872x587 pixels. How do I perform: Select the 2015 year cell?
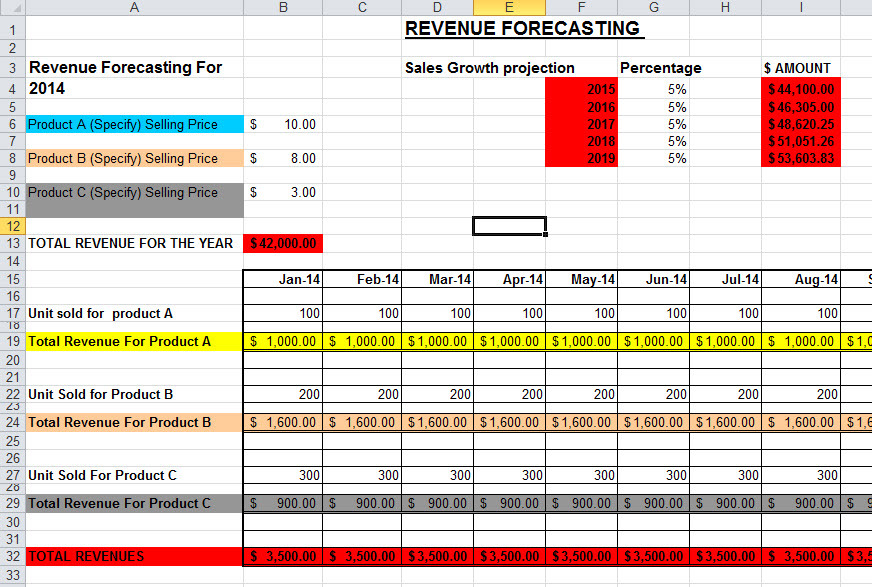tap(581, 89)
